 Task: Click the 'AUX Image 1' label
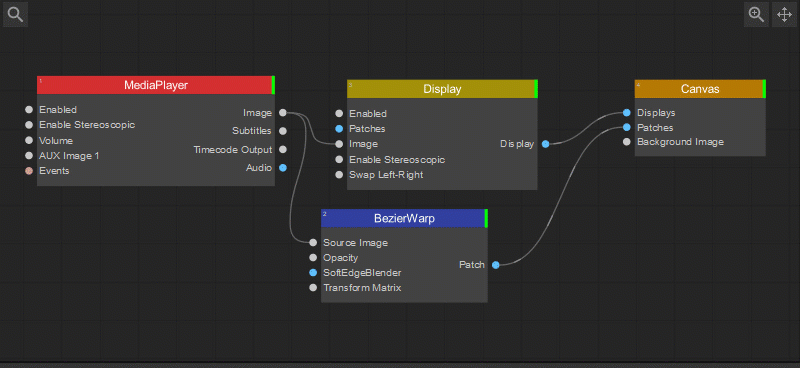pos(69,156)
